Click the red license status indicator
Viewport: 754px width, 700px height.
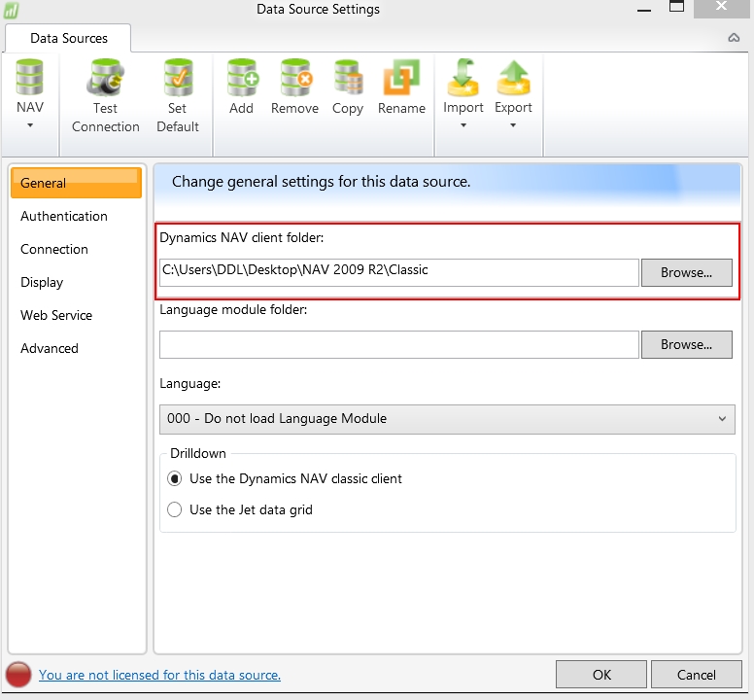(18, 675)
